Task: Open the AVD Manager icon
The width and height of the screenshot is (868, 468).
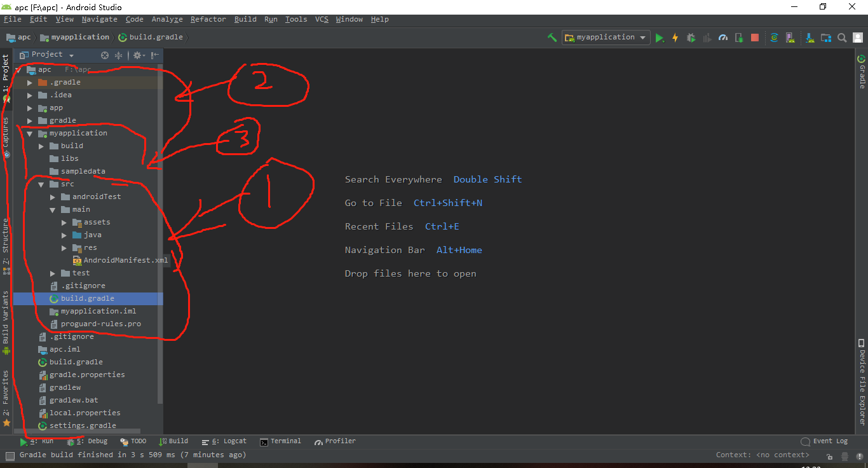Action: coord(790,38)
